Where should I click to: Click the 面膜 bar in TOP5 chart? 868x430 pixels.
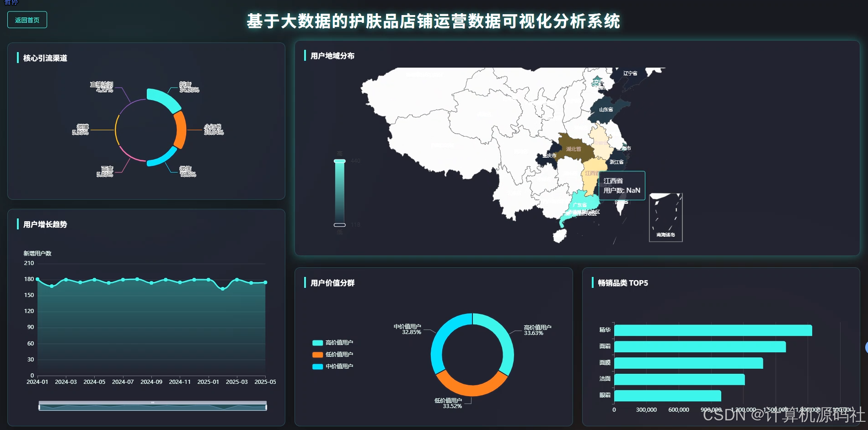(688, 363)
